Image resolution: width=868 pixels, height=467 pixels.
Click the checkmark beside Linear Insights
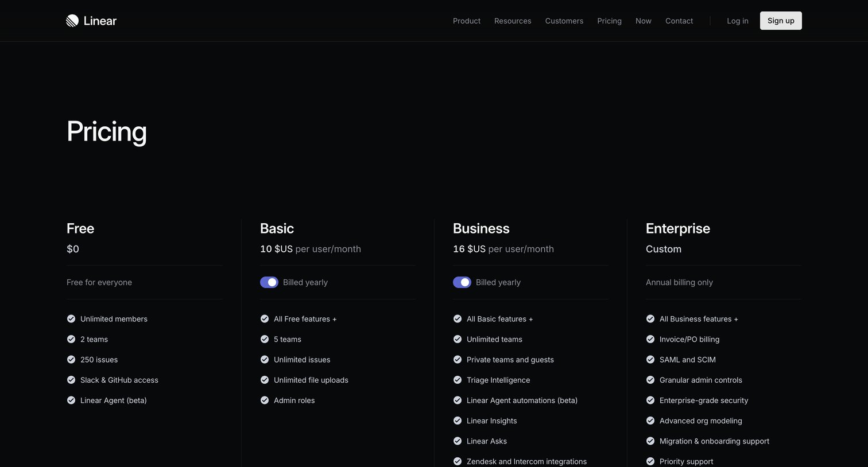pos(458,421)
